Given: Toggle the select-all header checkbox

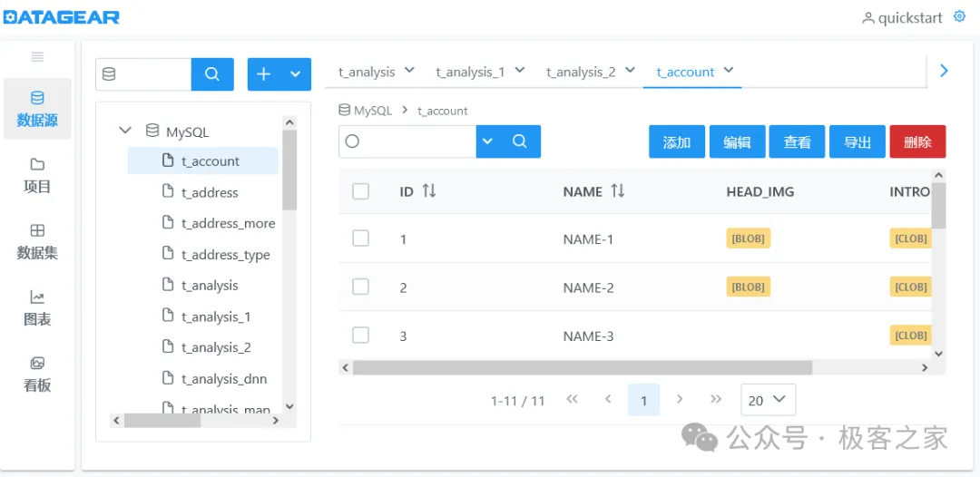Looking at the screenshot, I should click(360, 191).
